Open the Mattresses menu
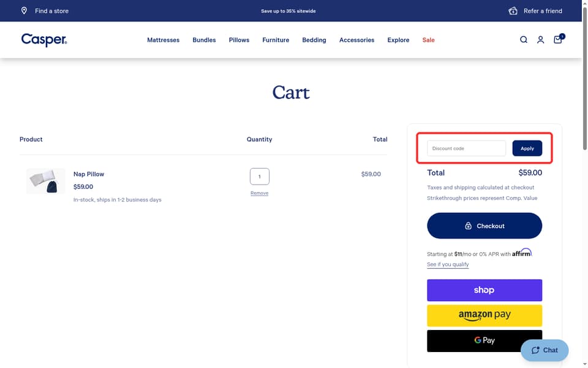Screen dimensions: 588x368 point(163,40)
